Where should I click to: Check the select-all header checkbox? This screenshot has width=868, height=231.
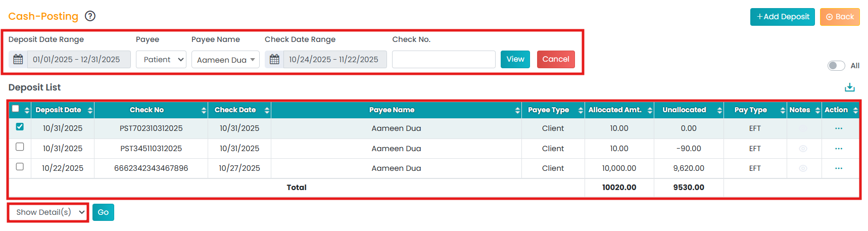pyautogui.click(x=16, y=109)
